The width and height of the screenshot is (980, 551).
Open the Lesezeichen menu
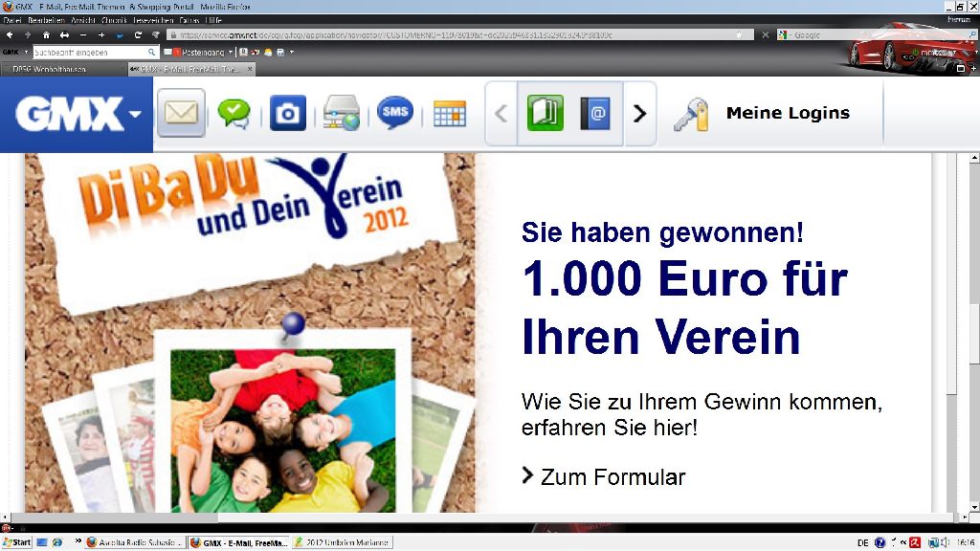coord(154,20)
